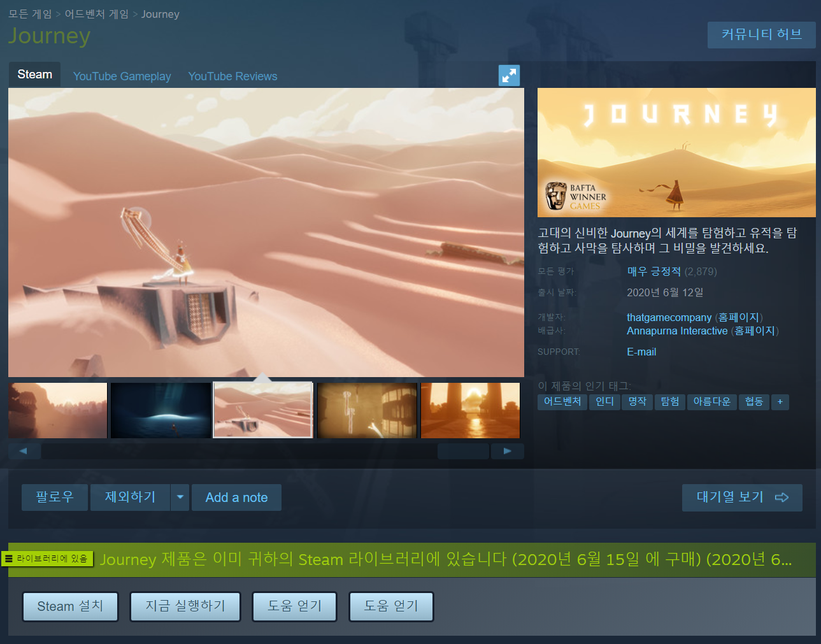Go to previous screenshot strip arrow
Image resolution: width=821 pixels, height=644 pixels.
pos(24,451)
